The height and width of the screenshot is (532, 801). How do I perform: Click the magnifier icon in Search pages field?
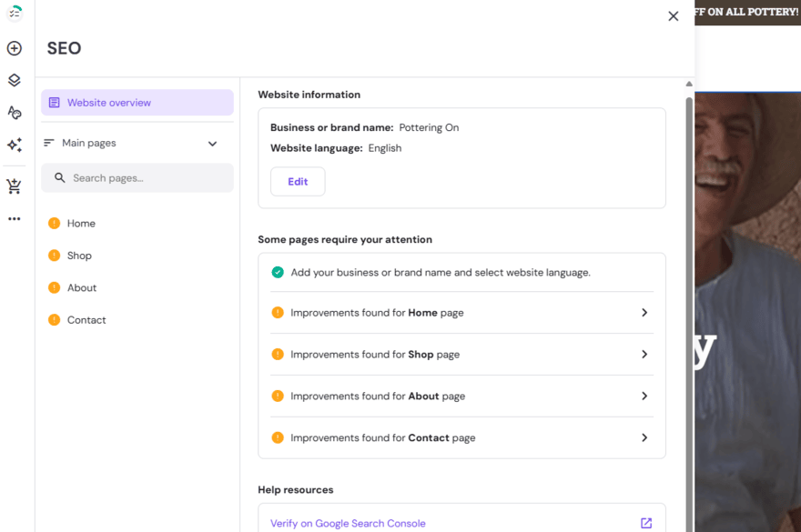coord(59,177)
